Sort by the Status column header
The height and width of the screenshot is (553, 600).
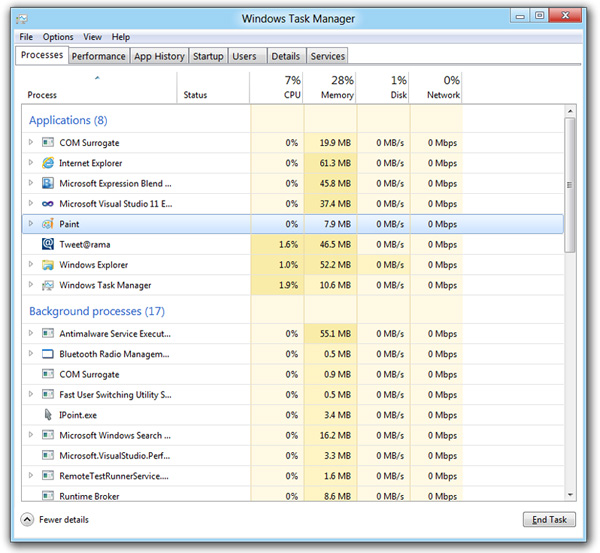coord(213,87)
